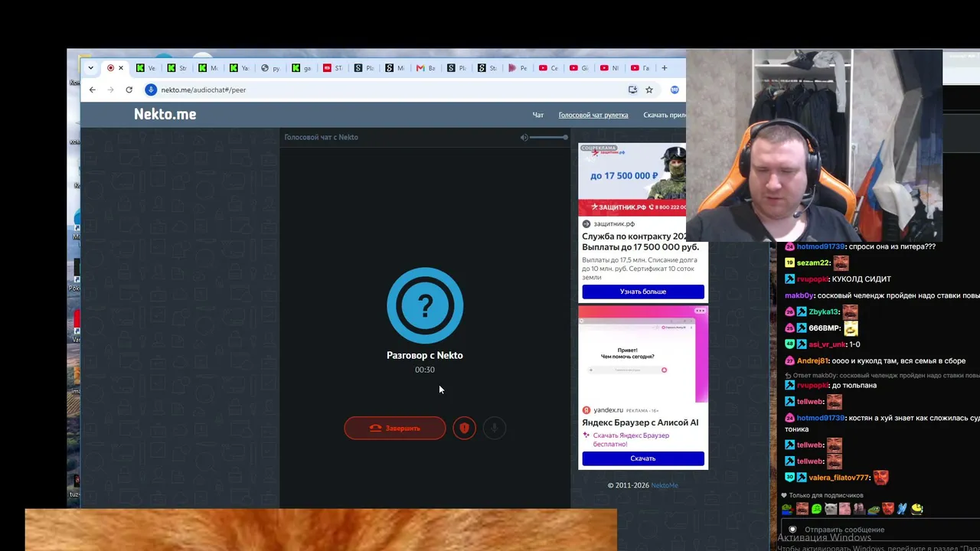Click username asi_vr_unk in chat

pyautogui.click(x=827, y=344)
